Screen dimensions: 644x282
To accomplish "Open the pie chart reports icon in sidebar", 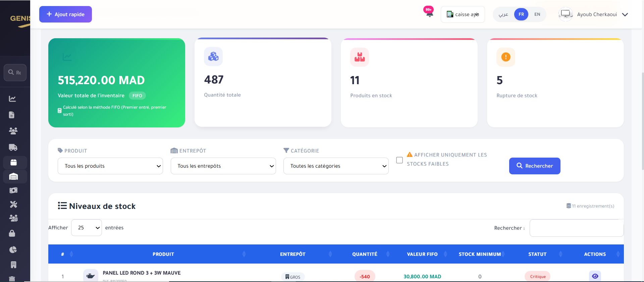I will (x=13, y=249).
